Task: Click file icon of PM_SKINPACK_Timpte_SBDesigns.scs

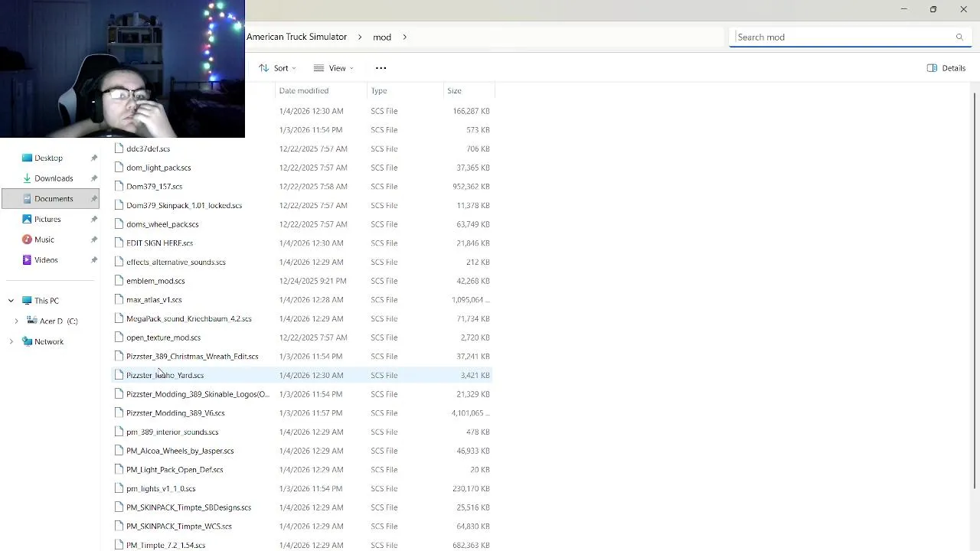Action: (119, 507)
